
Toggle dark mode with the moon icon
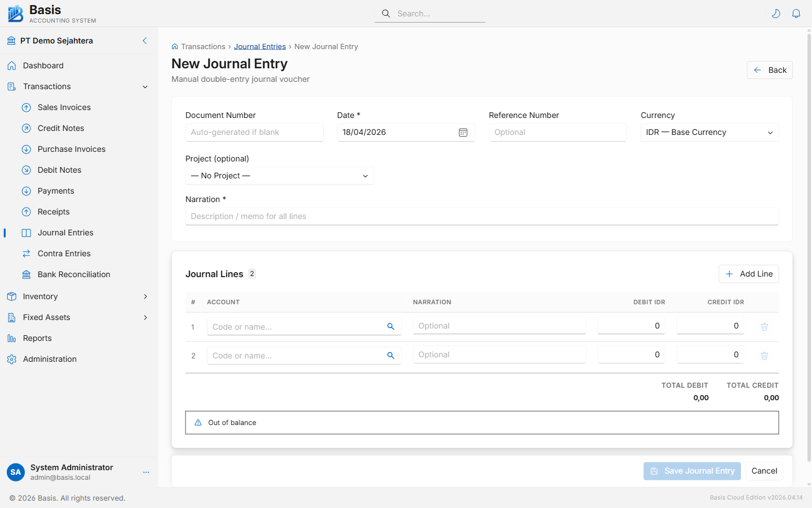[776, 14]
